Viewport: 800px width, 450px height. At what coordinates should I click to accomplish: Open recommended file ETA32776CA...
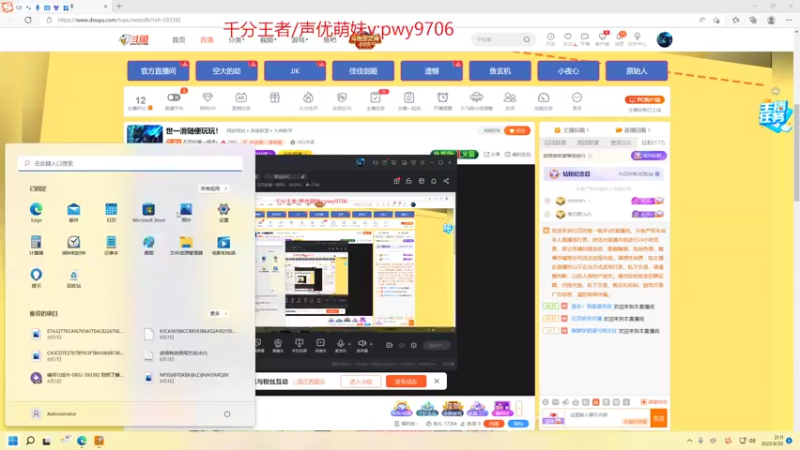click(78, 334)
